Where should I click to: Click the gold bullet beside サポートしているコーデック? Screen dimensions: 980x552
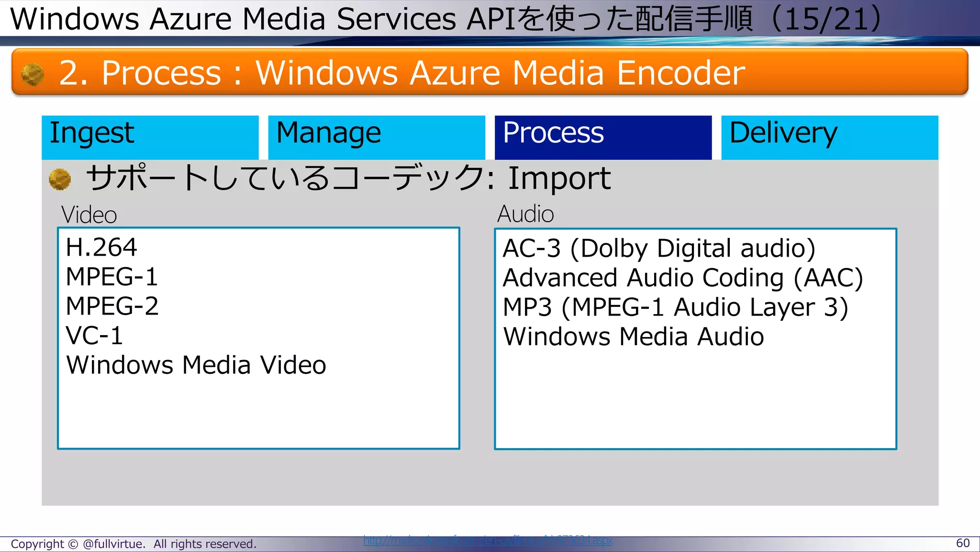[60, 179]
